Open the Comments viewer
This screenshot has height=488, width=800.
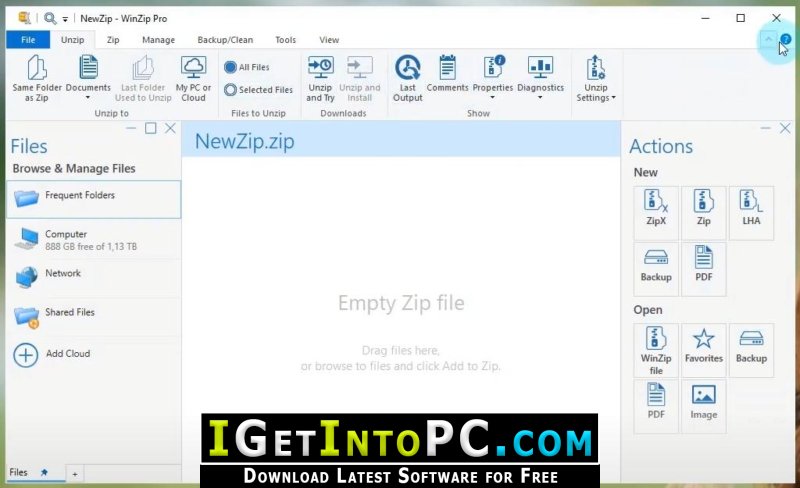point(447,74)
